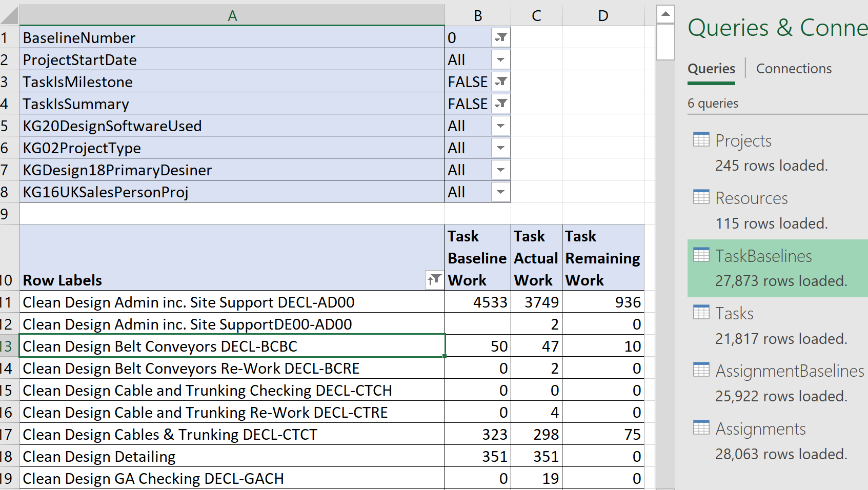Image resolution: width=868 pixels, height=490 pixels.
Task: Click cell 'Clean Design Detailing'
Action: tap(232, 456)
